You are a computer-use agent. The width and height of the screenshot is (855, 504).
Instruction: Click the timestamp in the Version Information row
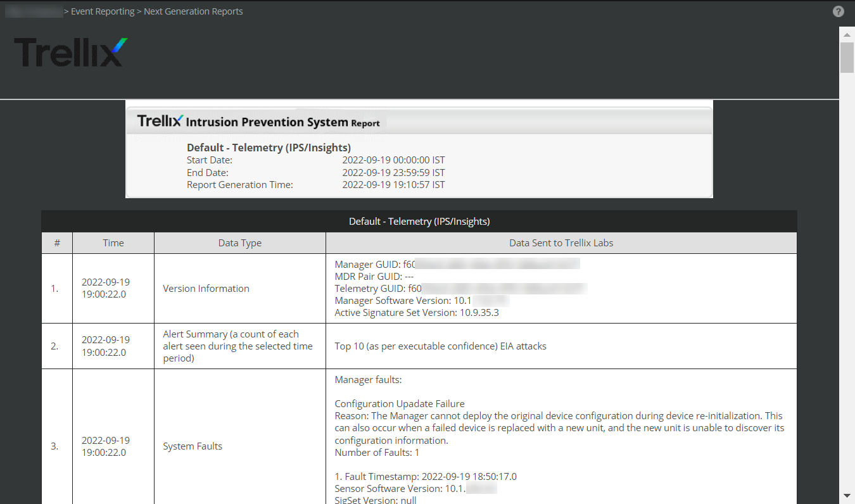click(106, 288)
